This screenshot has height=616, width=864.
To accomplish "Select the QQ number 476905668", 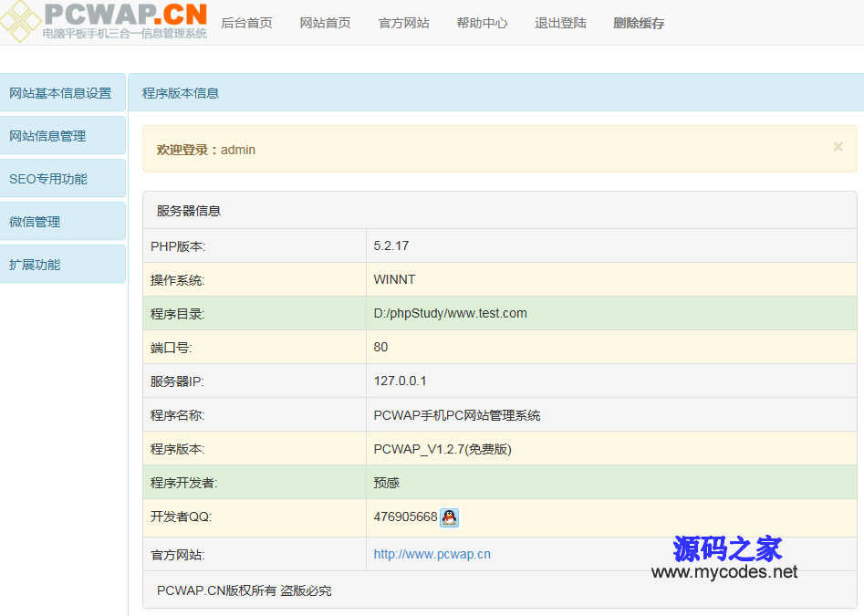I will tap(406, 517).
